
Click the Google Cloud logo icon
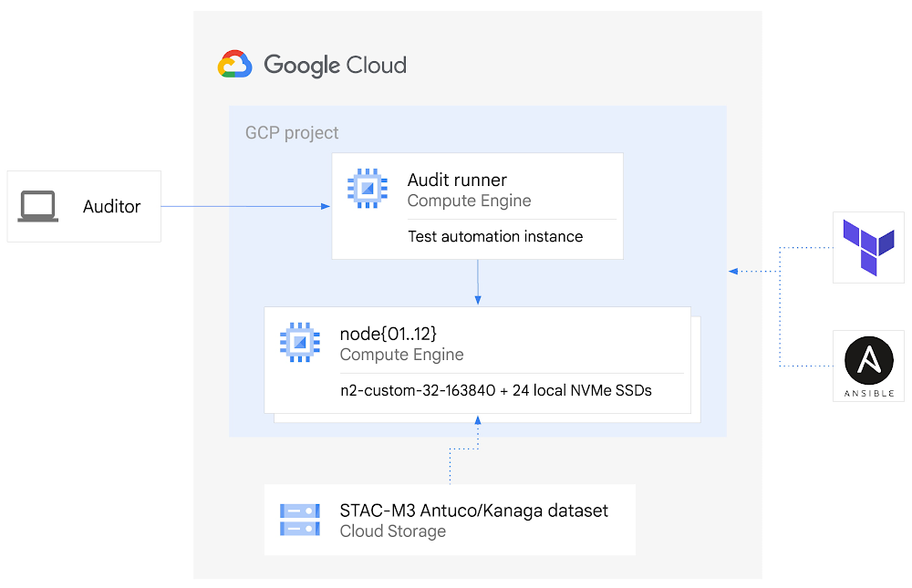(234, 65)
